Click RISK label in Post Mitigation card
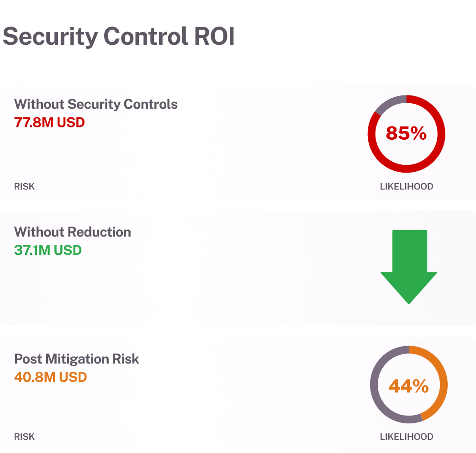Image resolution: width=476 pixels, height=453 pixels. click(24, 437)
